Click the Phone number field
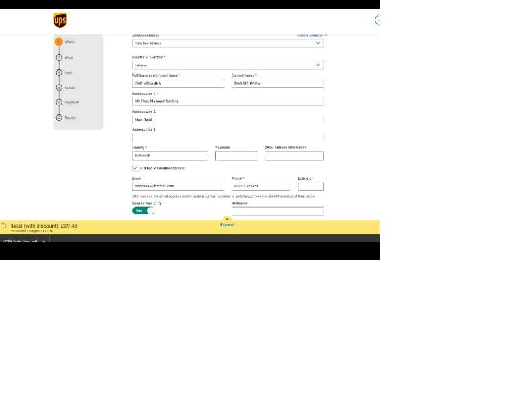This screenshot has height=411, width=532. tap(261, 186)
